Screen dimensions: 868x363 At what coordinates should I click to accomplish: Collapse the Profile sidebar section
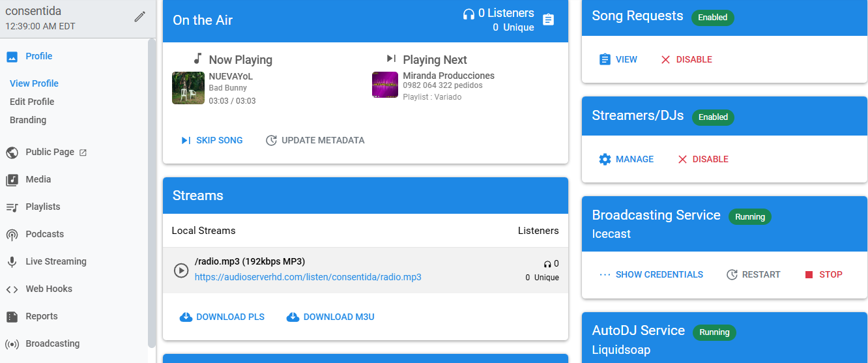pos(38,56)
